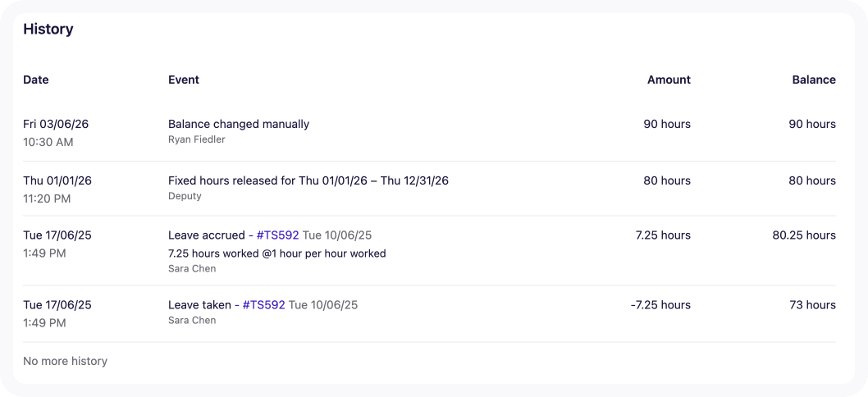
Task: Click the -7.25 hours amount
Action: pyautogui.click(x=660, y=305)
